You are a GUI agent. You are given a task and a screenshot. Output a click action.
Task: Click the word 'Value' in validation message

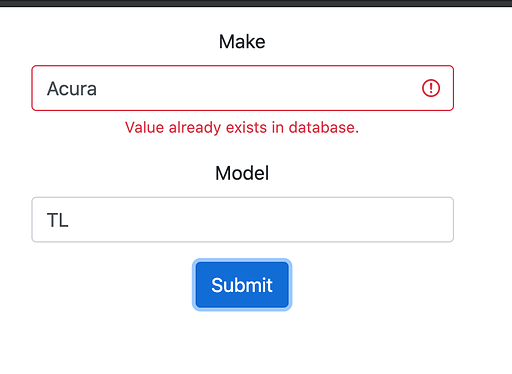[144, 127]
